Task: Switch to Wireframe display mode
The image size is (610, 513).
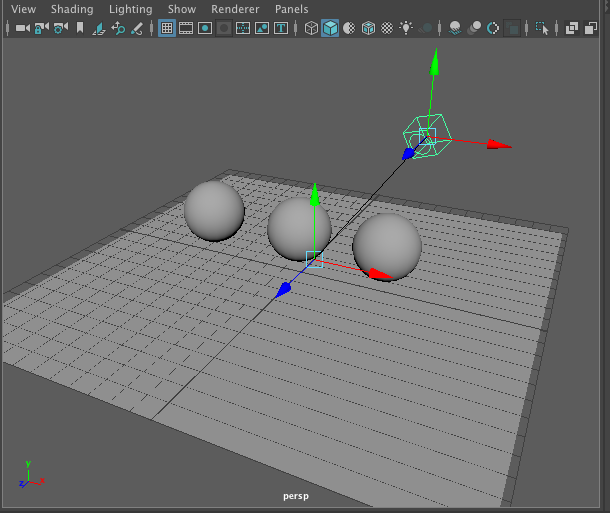Action: click(311, 28)
